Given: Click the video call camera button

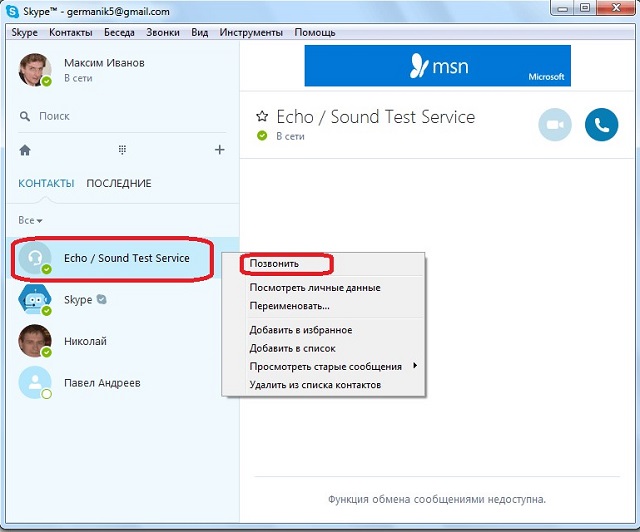Looking at the screenshot, I should click(555, 124).
